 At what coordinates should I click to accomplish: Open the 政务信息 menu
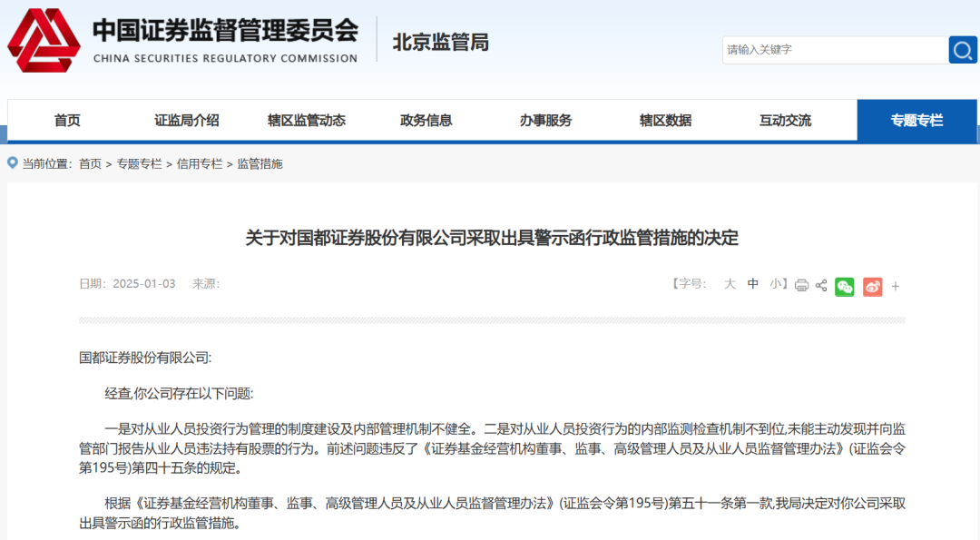pos(426,121)
